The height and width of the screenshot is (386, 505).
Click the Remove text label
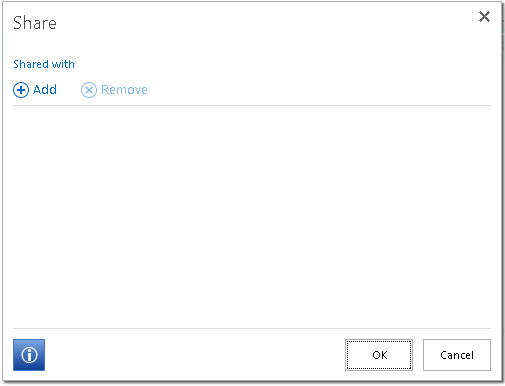coord(124,90)
